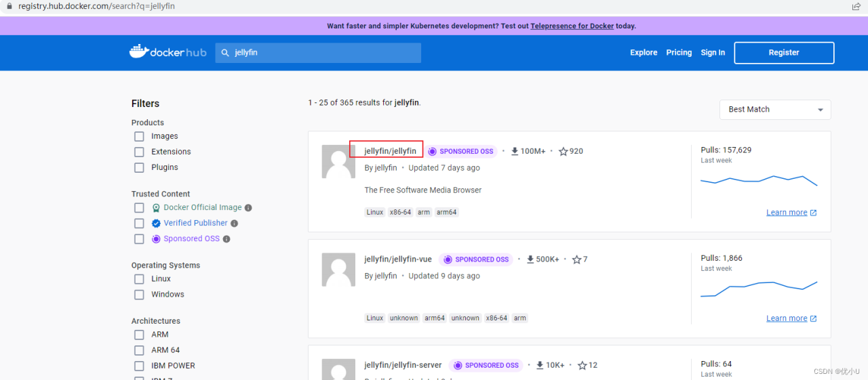This screenshot has width=868, height=380.
Task: Tick the Windows operating system checkbox
Action: [x=139, y=295]
